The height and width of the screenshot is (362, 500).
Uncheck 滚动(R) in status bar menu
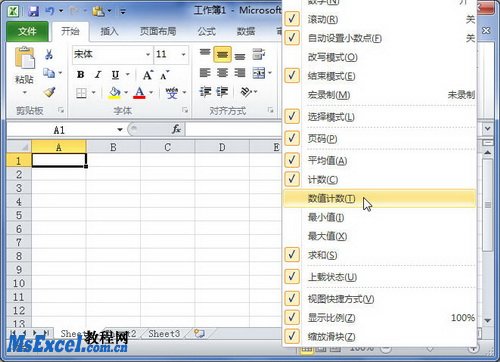(292, 19)
